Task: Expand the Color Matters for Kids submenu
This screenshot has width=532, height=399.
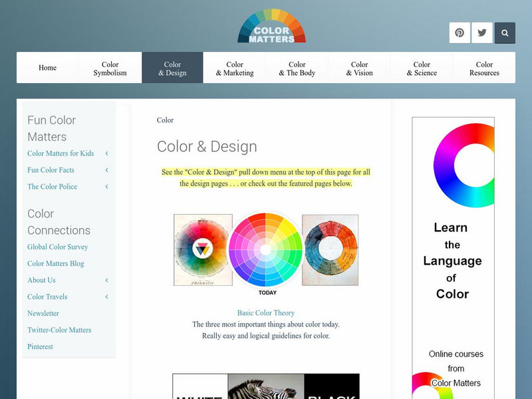Action: click(106, 154)
